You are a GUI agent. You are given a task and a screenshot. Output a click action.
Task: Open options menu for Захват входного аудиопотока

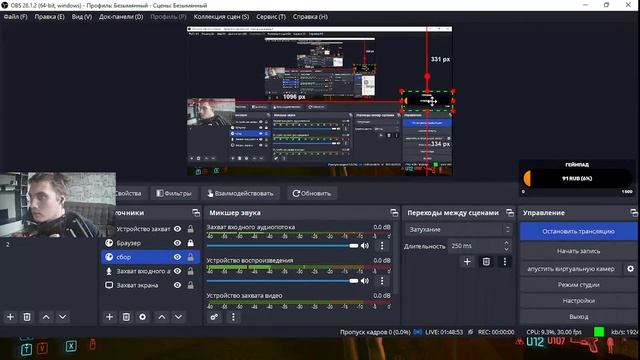382,246
